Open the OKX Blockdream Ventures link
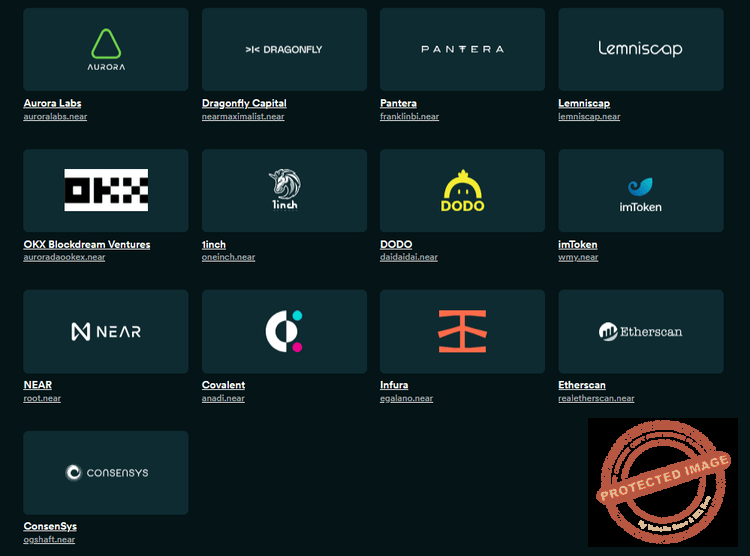The height and width of the screenshot is (556, 750). (x=87, y=245)
